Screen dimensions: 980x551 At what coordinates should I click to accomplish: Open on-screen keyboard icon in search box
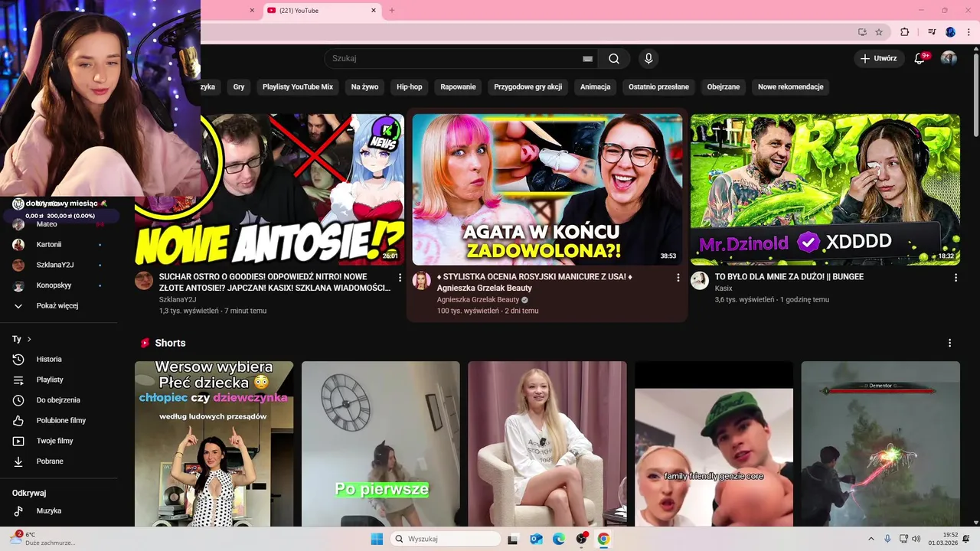587,58
